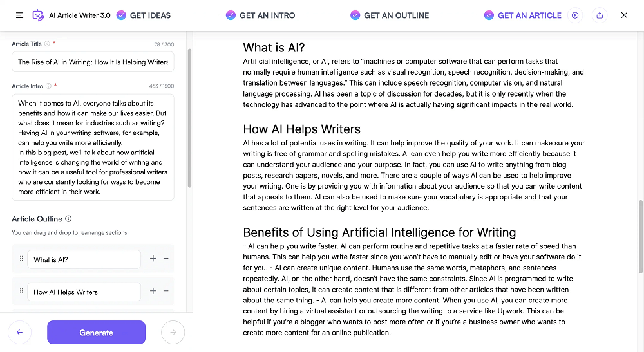Click the play tutorial circle icon
The width and height of the screenshot is (644, 352).
575,15
